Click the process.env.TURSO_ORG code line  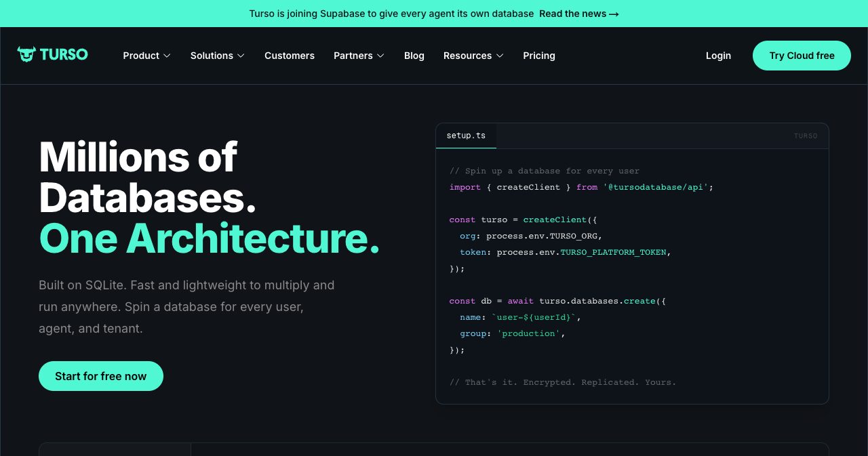531,236
